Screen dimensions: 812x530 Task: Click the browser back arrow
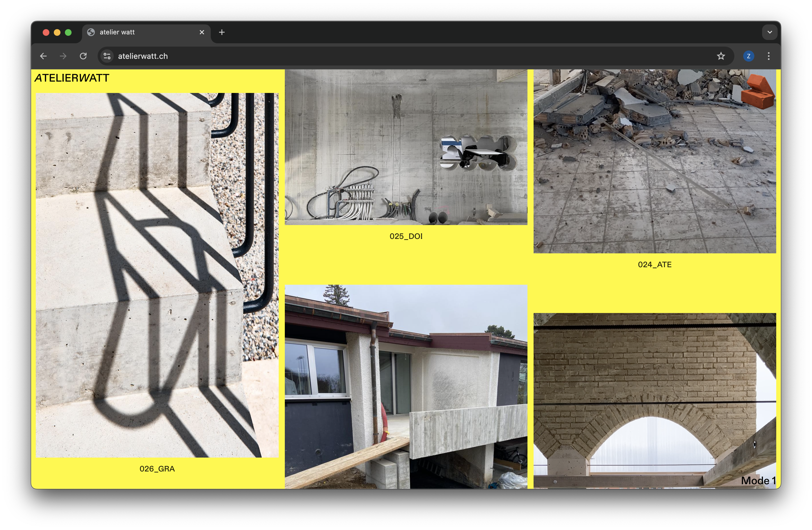(x=43, y=56)
